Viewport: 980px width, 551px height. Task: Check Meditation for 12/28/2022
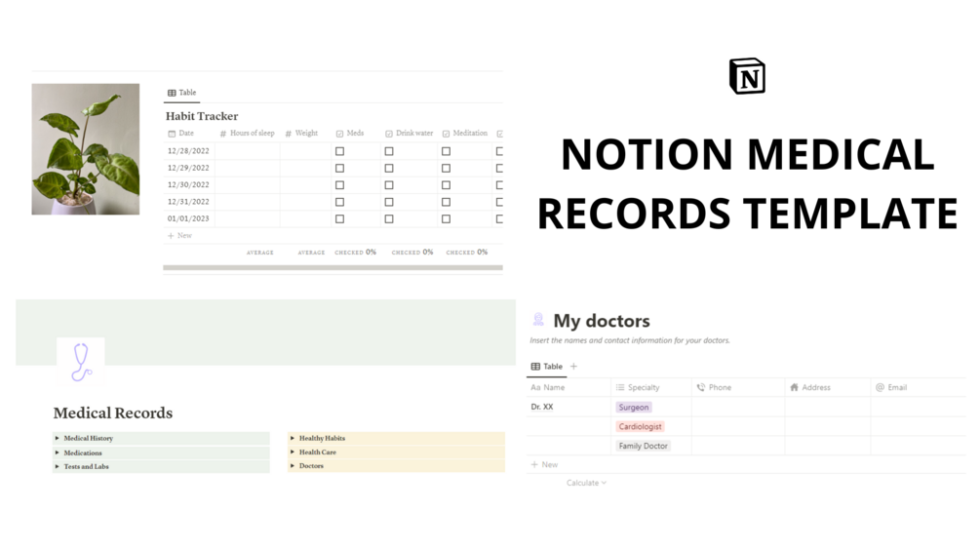click(x=446, y=151)
